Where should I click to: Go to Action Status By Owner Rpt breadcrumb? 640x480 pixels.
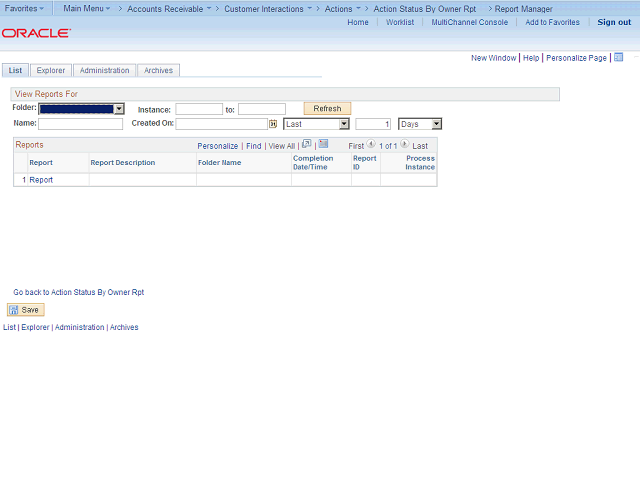(424, 9)
